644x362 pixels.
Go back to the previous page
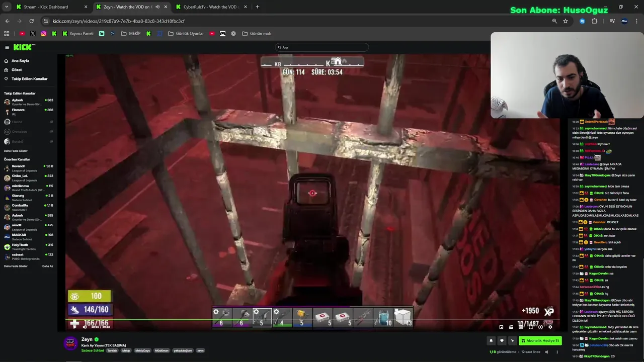pos(8,21)
